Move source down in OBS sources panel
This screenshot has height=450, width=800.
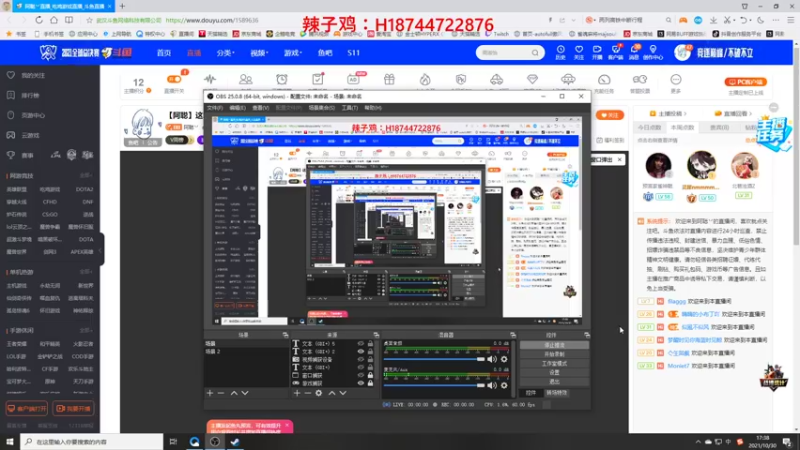pos(343,393)
